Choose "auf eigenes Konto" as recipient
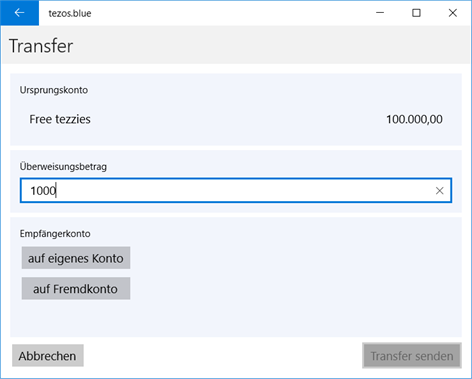This screenshot has width=472, height=379. coord(76,258)
